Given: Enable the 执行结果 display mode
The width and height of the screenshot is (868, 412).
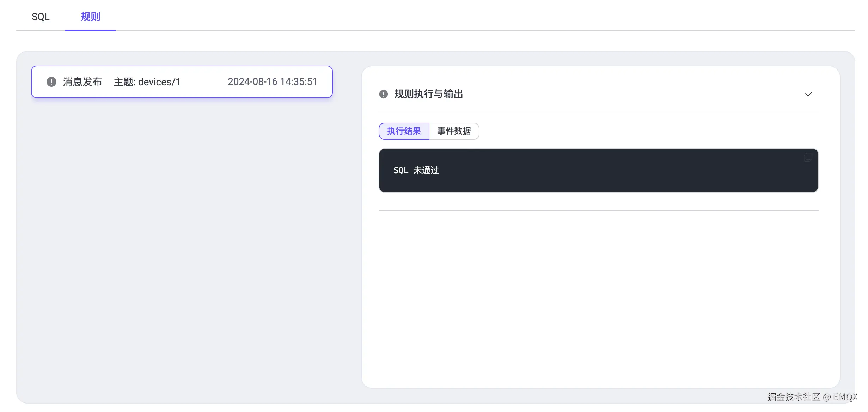Looking at the screenshot, I should coord(404,131).
